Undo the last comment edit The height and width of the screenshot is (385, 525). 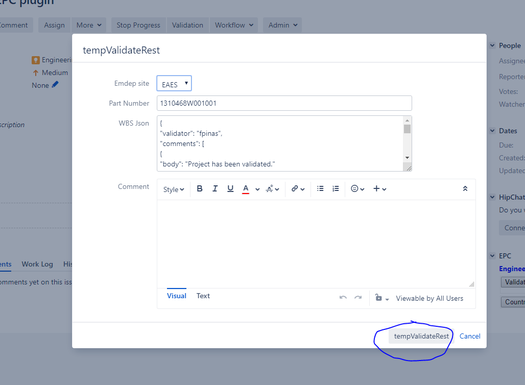[343, 297]
